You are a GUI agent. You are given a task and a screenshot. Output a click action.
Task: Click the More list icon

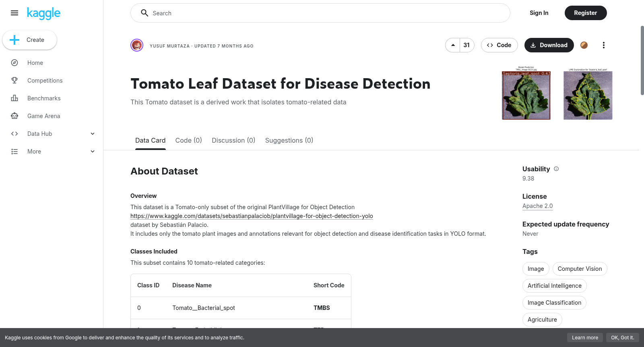[x=14, y=152]
